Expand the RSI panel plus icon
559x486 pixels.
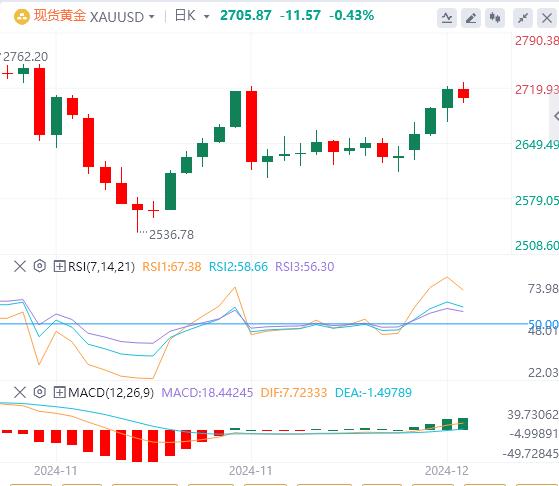pos(59,266)
